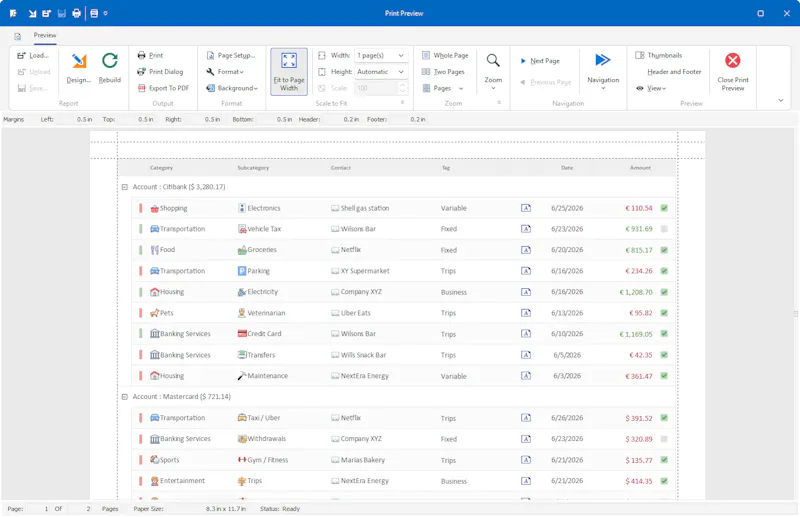Click Header and Footer button
The image size is (800, 517).
[674, 72]
